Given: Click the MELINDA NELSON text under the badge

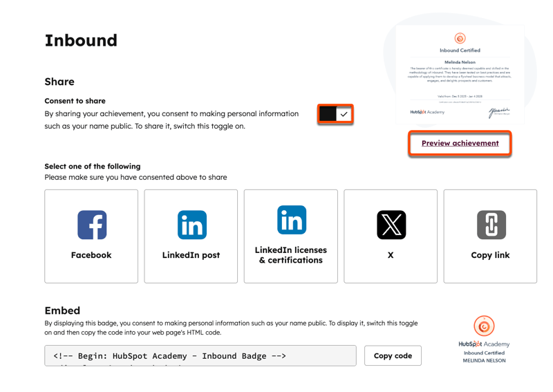Looking at the screenshot, I should (484, 360).
